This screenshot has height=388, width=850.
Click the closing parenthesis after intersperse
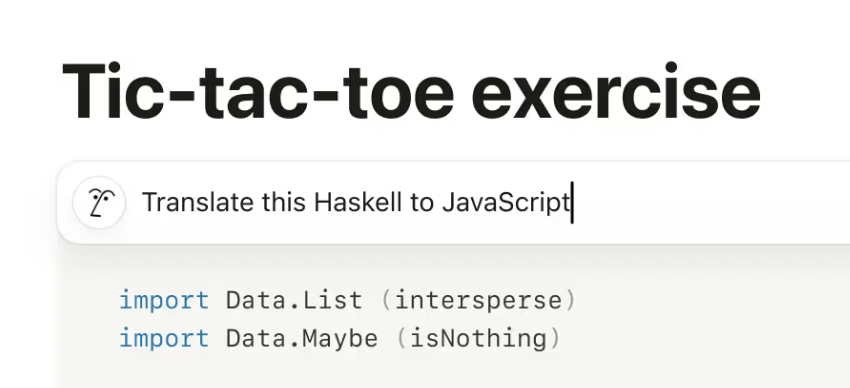coord(570,300)
